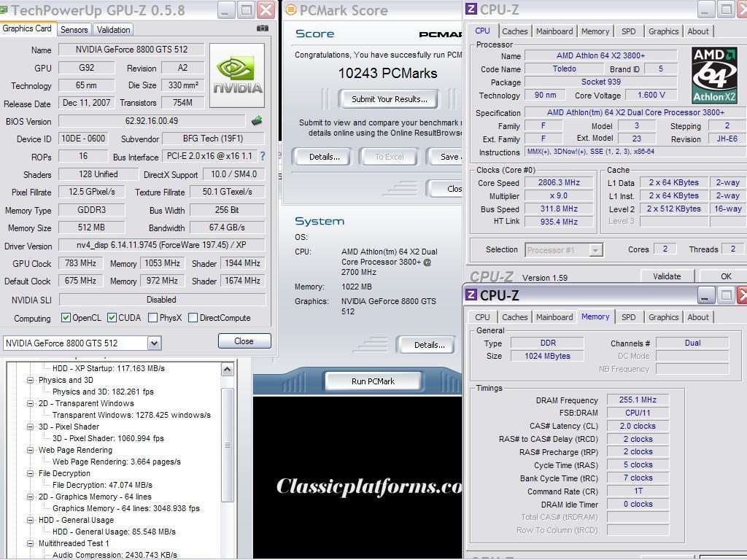747x560 pixels.
Task: Select 'Web Page Rendering: 3.664 pages/s' row
Action: click(116, 462)
